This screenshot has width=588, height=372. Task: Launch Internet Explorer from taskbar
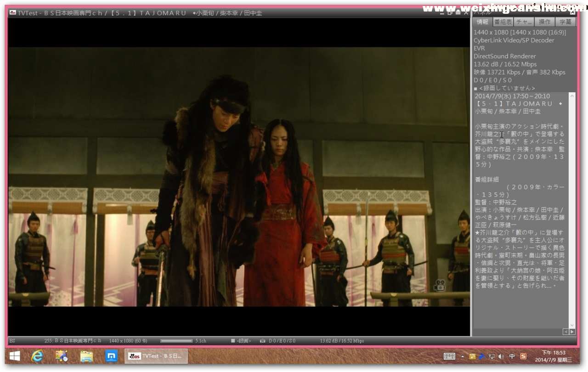[38, 356]
